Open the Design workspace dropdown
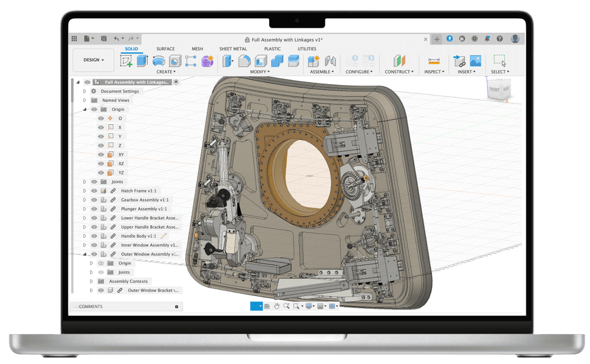This screenshot has height=364, width=590. pos(93,59)
